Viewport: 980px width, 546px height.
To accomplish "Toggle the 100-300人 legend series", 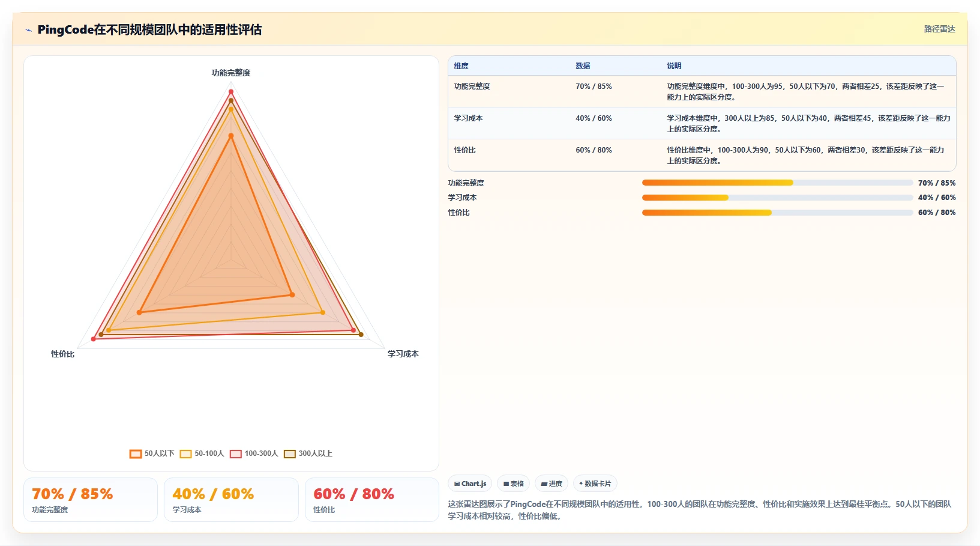I will coord(254,453).
